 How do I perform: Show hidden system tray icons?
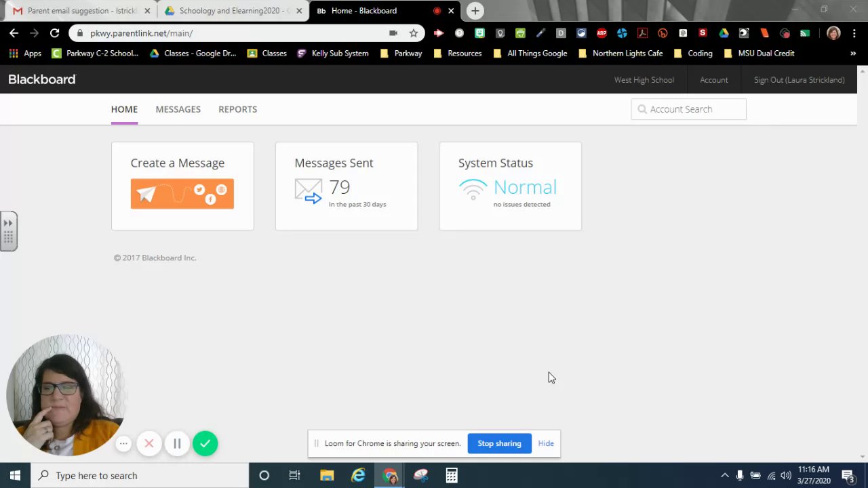[724, 475]
